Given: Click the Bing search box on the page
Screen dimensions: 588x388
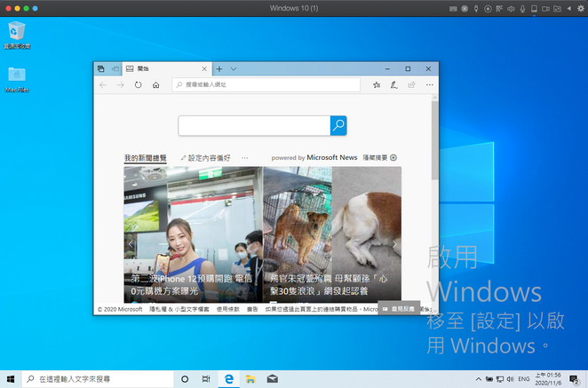Looking at the screenshot, I should [254, 125].
